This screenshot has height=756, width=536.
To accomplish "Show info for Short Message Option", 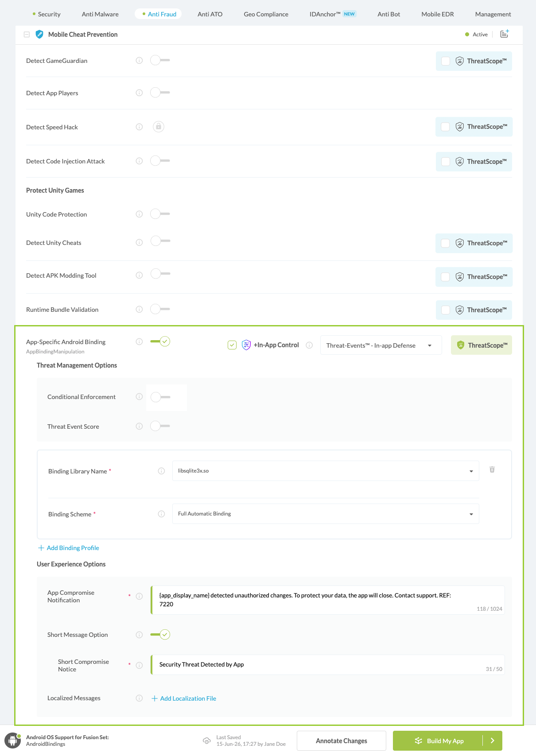I will (x=139, y=635).
